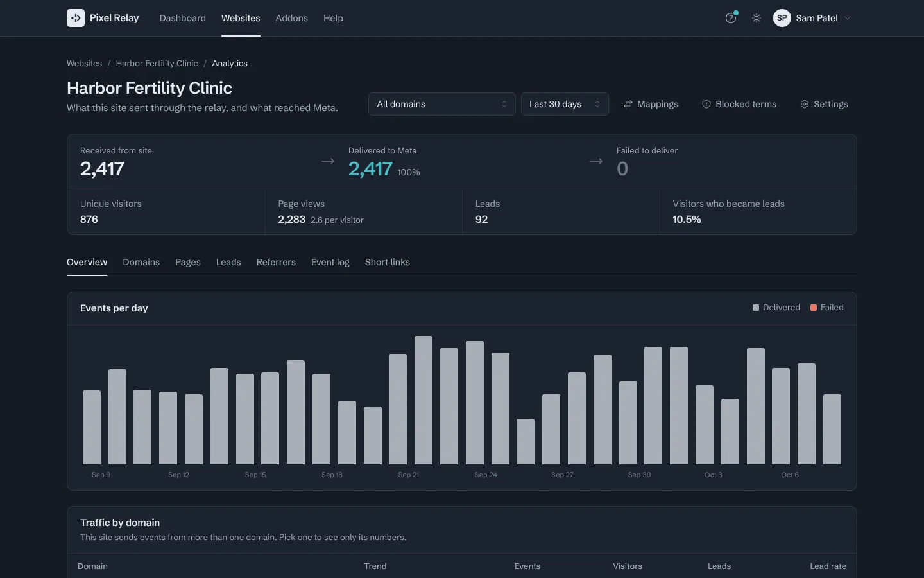924x578 pixels.
Task: Click the Delivered to Meta 2,417 value
Action: pyautogui.click(x=370, y=169)
